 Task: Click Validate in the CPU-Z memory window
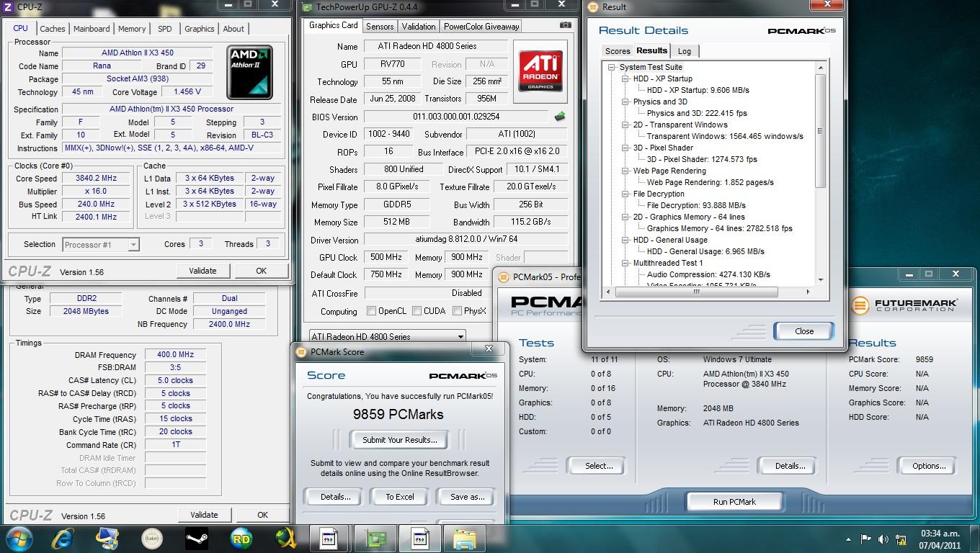(204, 515)
